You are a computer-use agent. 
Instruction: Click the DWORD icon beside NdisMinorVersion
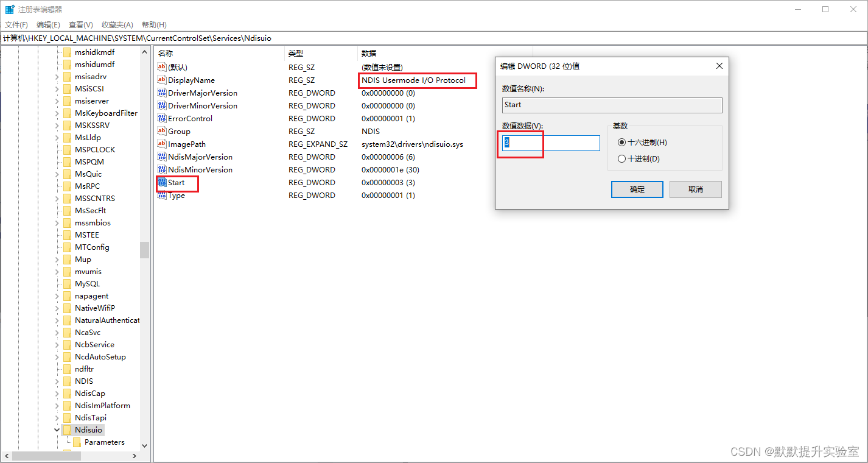[x=161, y=169]
